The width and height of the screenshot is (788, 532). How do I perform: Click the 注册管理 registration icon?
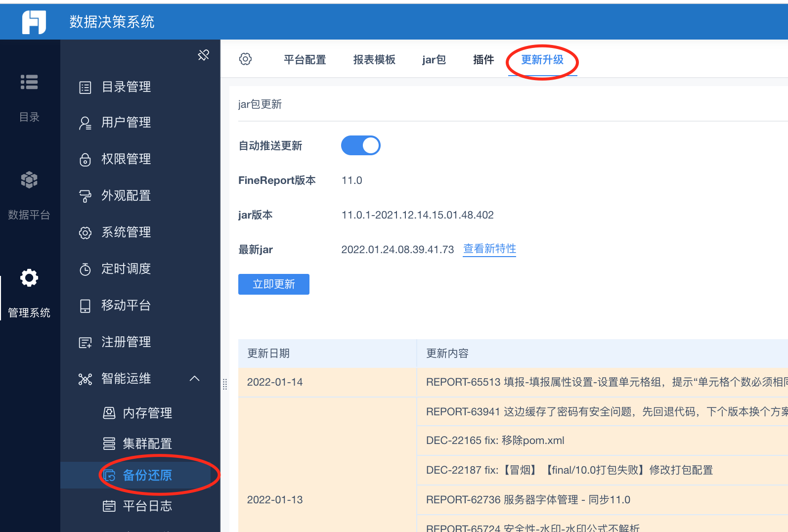(x=85, y=343)
